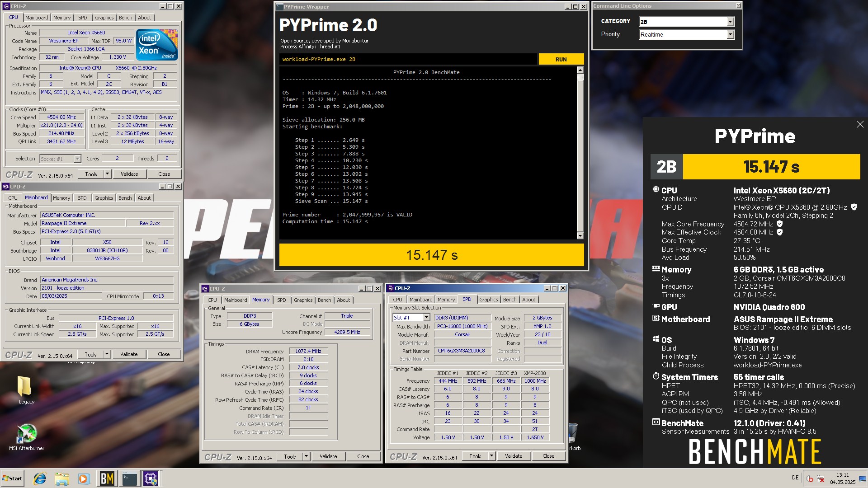Viewport: 868px width, 488px height.
Task: Click the Windows Start button
Action: (x=12, y=479)
